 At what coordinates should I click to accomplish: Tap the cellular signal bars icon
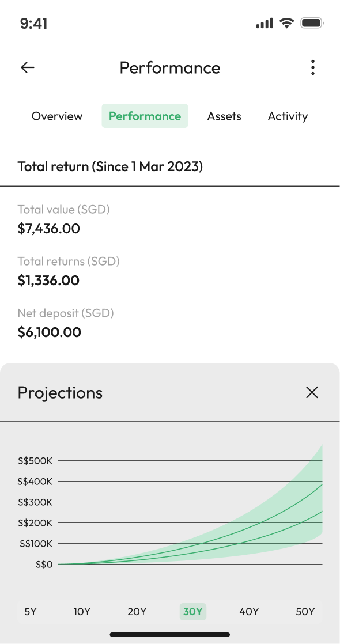click(x=265, y=24)
